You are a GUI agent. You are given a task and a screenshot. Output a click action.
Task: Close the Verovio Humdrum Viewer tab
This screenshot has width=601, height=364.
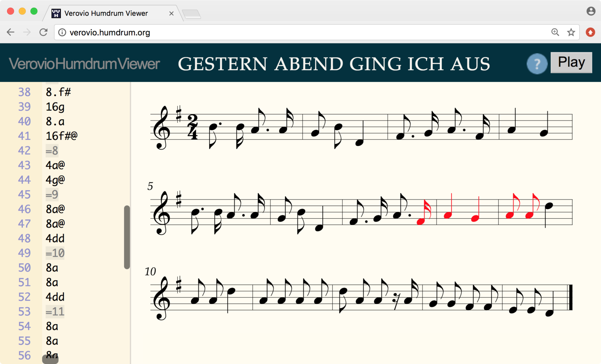pyautogui.click(x=171, y=14)
